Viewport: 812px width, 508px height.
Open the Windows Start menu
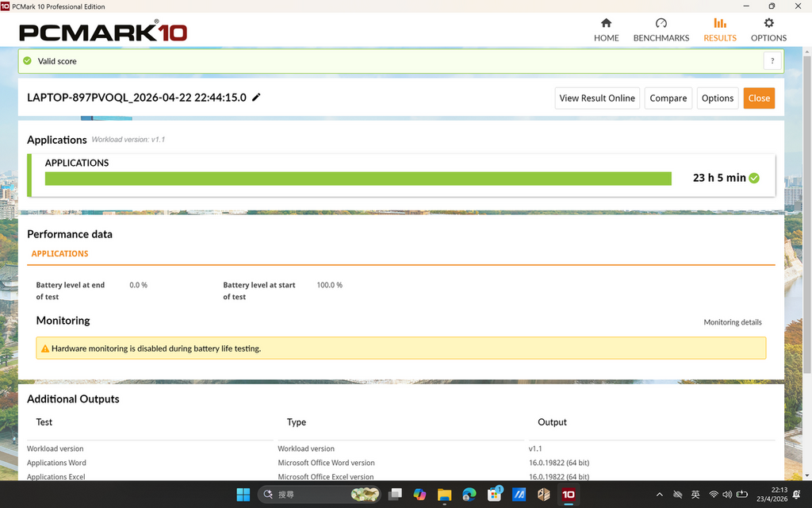(243, 494)
